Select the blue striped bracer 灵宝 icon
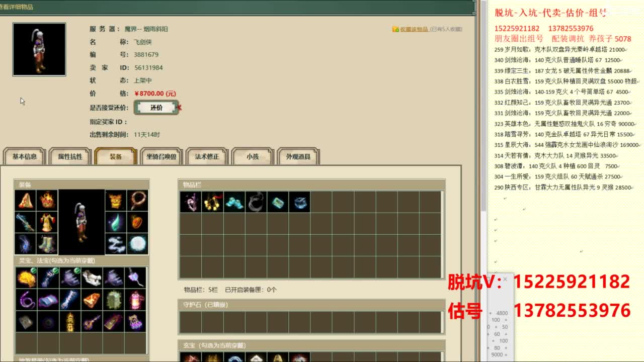 (48, 278)
